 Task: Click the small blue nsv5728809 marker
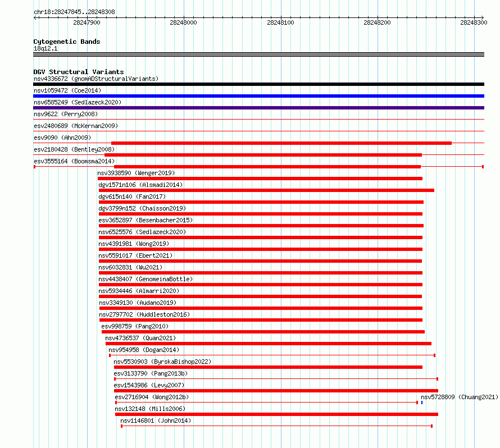point(422,403)
